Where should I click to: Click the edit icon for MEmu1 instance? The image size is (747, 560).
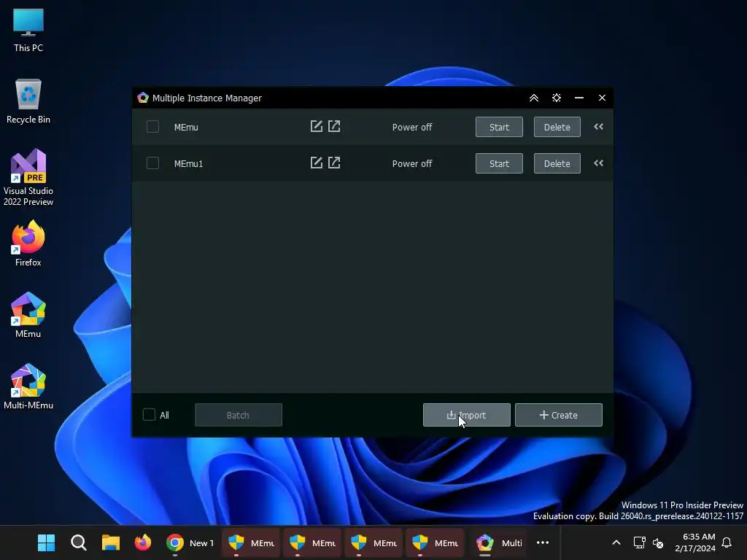coord(317,163)
